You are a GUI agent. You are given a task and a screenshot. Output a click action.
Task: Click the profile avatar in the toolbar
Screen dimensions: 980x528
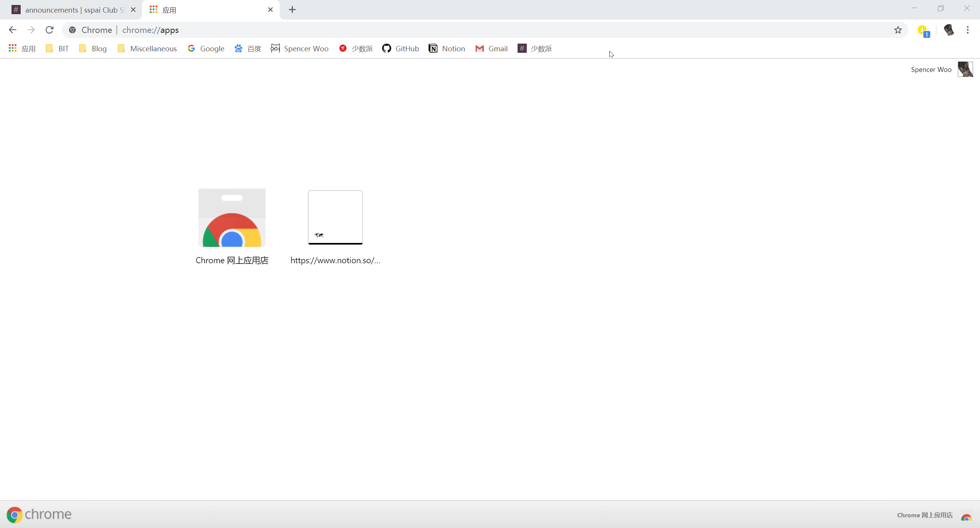point(949,30)
